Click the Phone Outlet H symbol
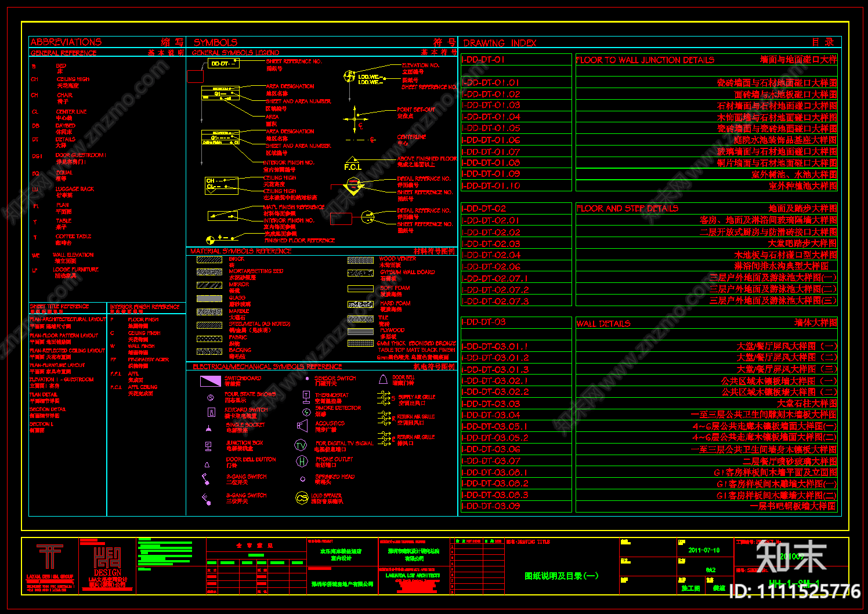Image resolution: width=868 pixels, height=614 pixels. [x=302, y=461]
